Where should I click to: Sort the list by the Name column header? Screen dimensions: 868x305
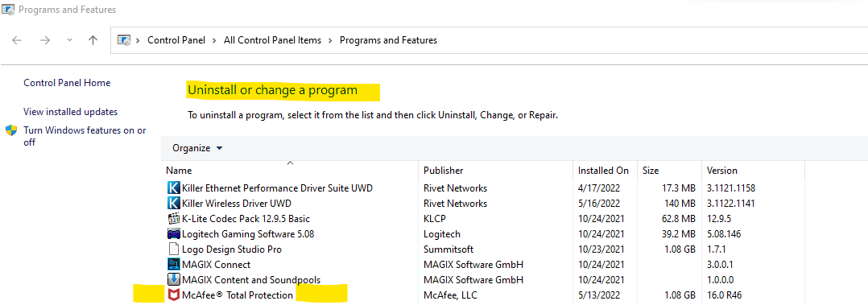point(179,171)
